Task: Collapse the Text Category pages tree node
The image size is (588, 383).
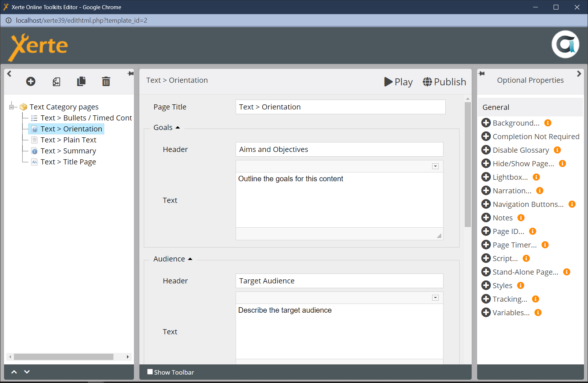Action: [11, 107]
